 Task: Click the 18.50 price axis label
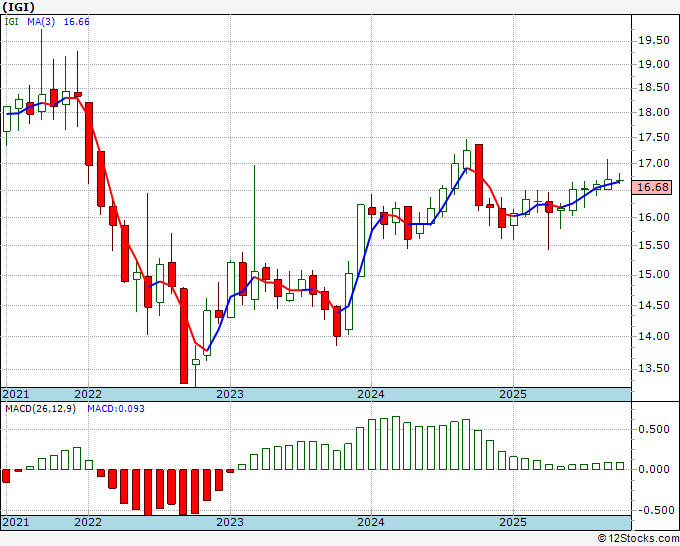[654, 88]
